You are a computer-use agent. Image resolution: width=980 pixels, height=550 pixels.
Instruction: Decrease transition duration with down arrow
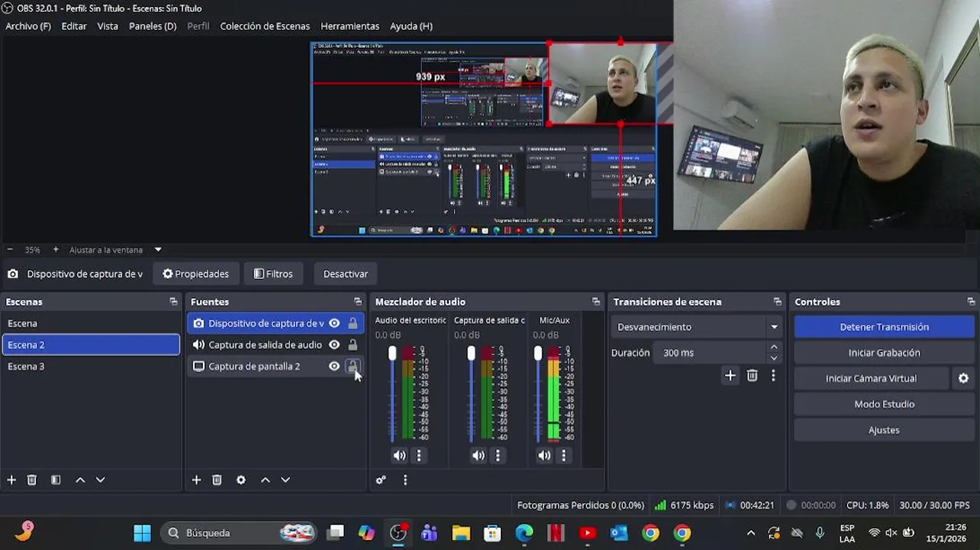(x=774, y=358)
